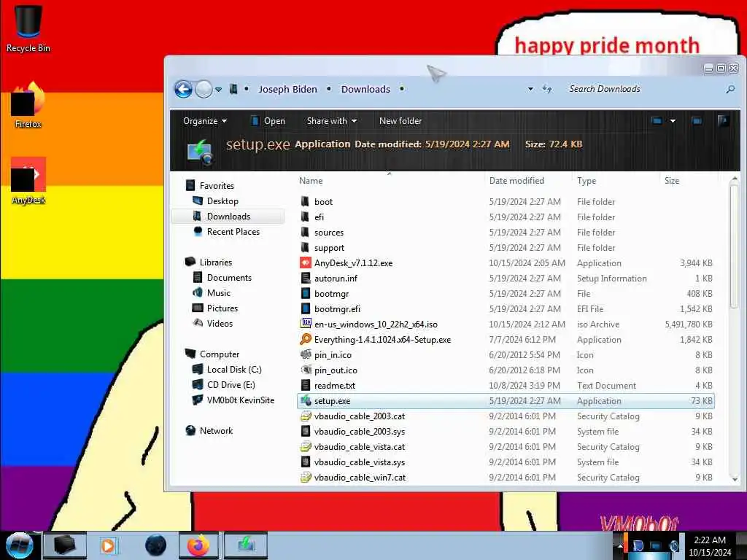
Task: Select the bootmgr.efi file icon
Action: [x=306, y=308]
